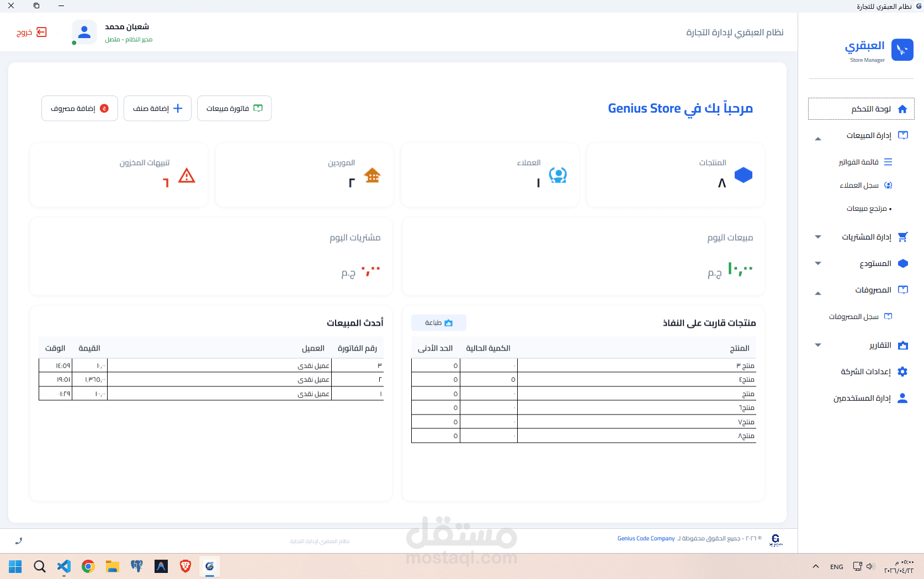Viewport: 924px width, 579px height.
Task: Click the إضافة صنف add item button
Action: 157,108
